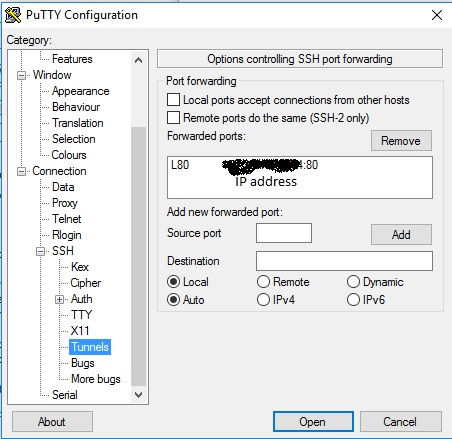Select the Dynamic forwarding radio button
Viewport: 452px width, 439px height.
(x=353, y=282)
